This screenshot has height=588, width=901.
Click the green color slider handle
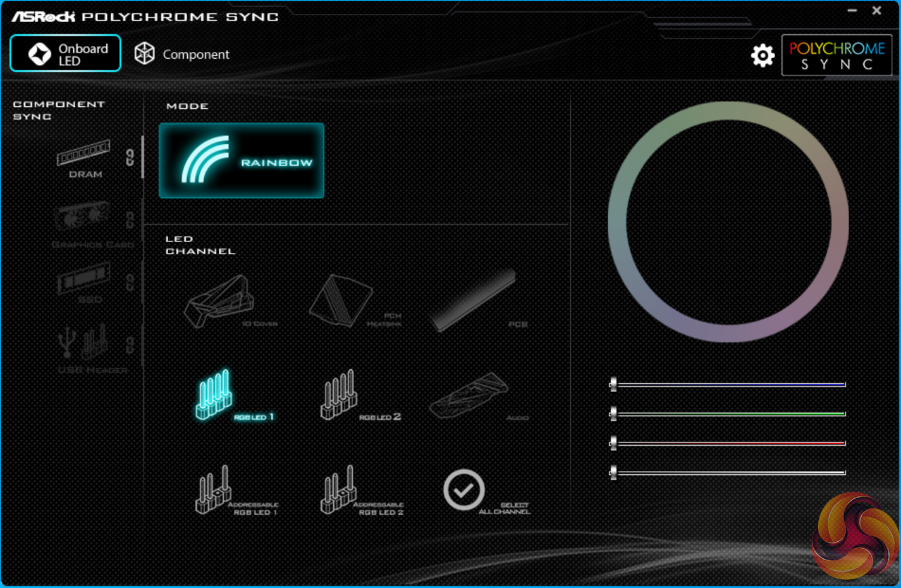click(613, 413)
